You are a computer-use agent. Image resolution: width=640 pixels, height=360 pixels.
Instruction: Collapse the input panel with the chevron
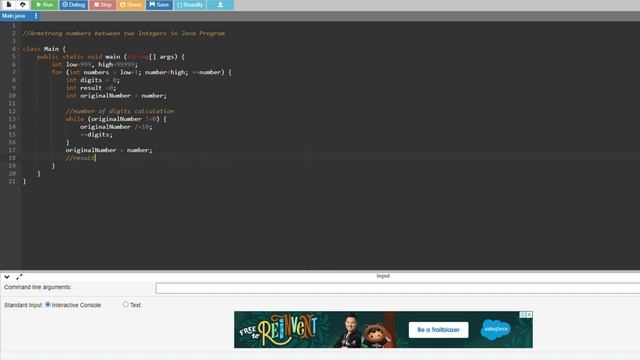pyautogui.click(x=7, y=277)
